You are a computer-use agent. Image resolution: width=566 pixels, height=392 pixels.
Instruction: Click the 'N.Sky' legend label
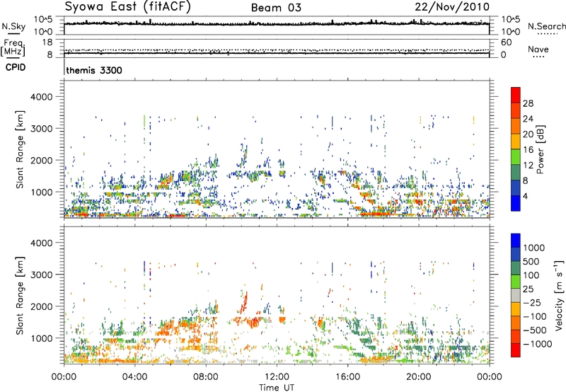(x=13, y=26)
